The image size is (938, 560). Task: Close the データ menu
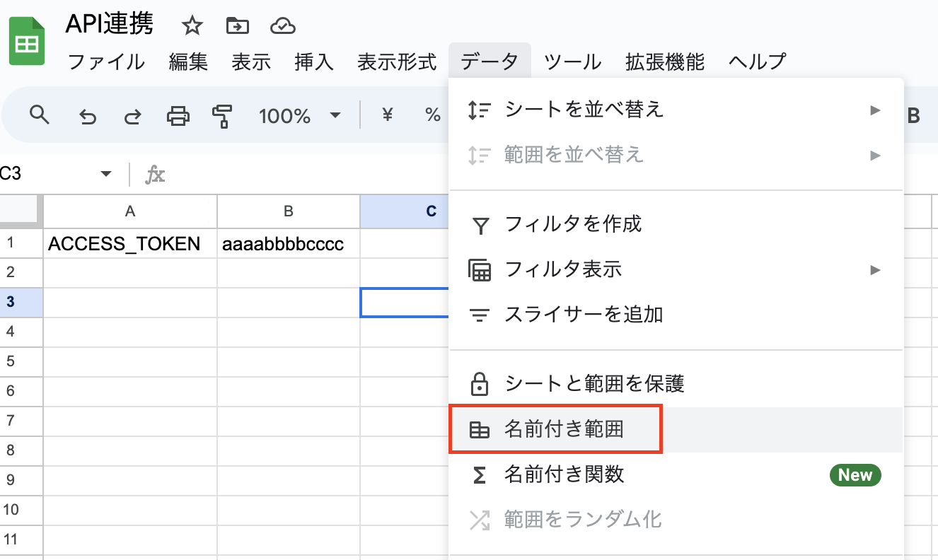coord(490,62)
